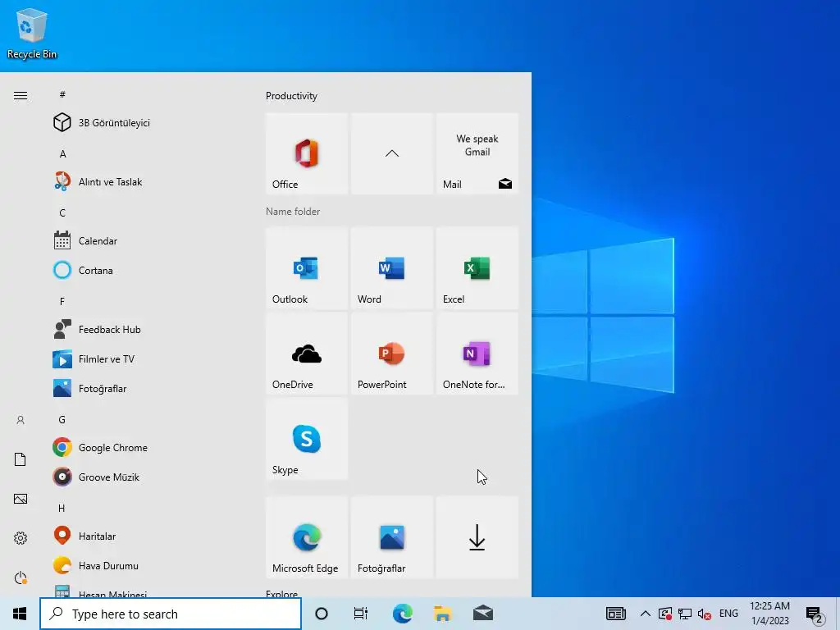
Task: Collapse the open folder using the up-chevron tile
Action: point(391,153)
